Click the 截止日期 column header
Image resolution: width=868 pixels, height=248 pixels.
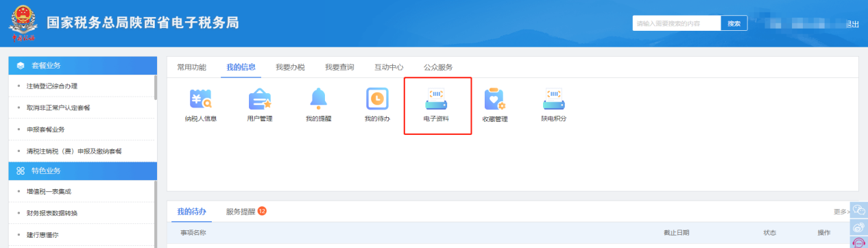pyautogui.click(x=677, y=233)
